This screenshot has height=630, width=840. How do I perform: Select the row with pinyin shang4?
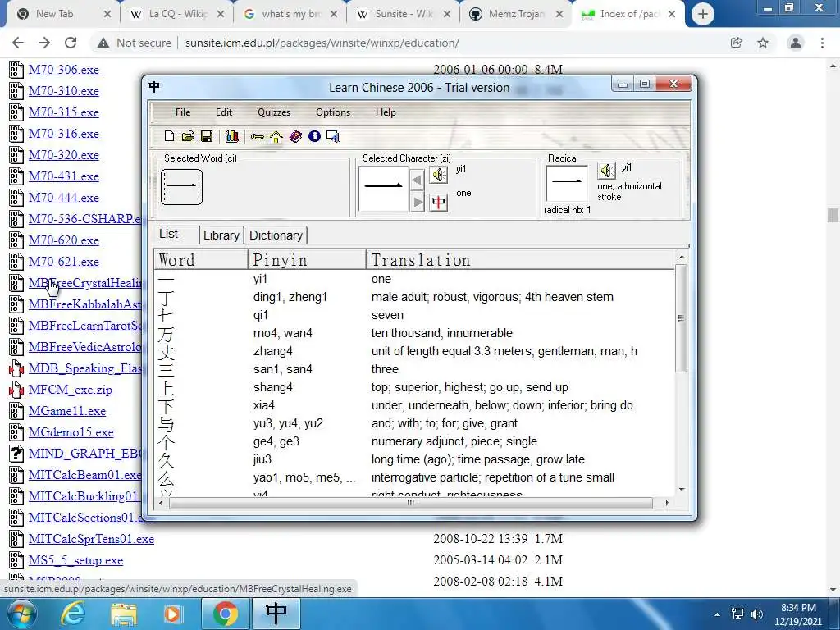coord(414,387)
